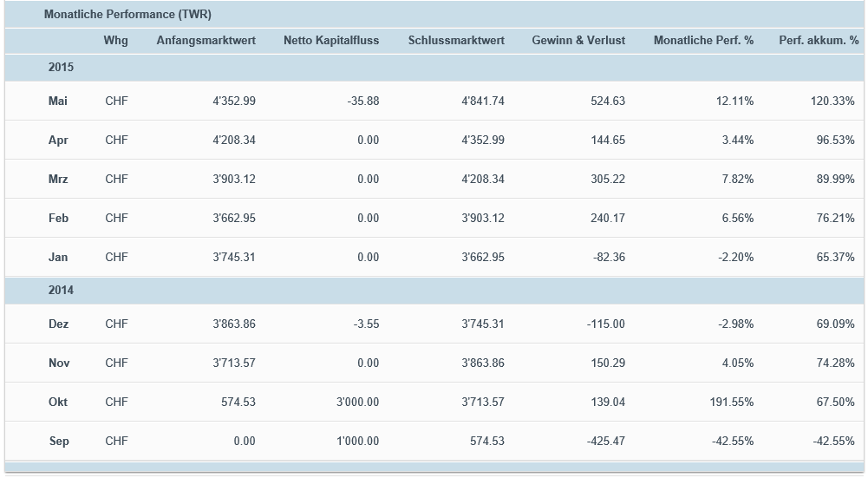The height and width of the screenshot is (478, 868).
Task: Click Apr opening value 4'208.34
Action: pos(234,141)
